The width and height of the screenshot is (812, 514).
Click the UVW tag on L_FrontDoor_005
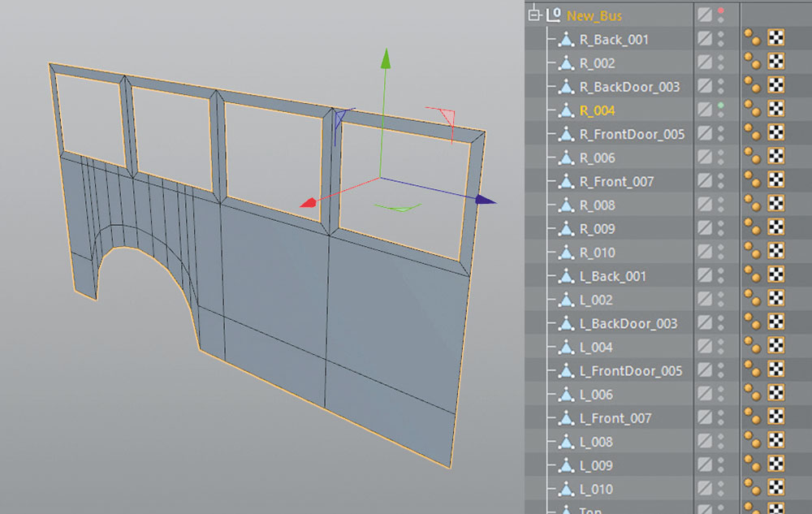775,369
